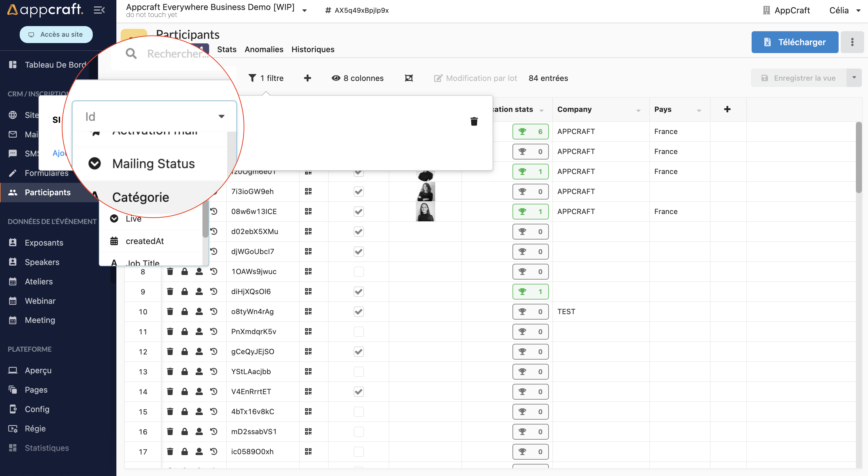Click the Accès au site button

tap(56, 34)
